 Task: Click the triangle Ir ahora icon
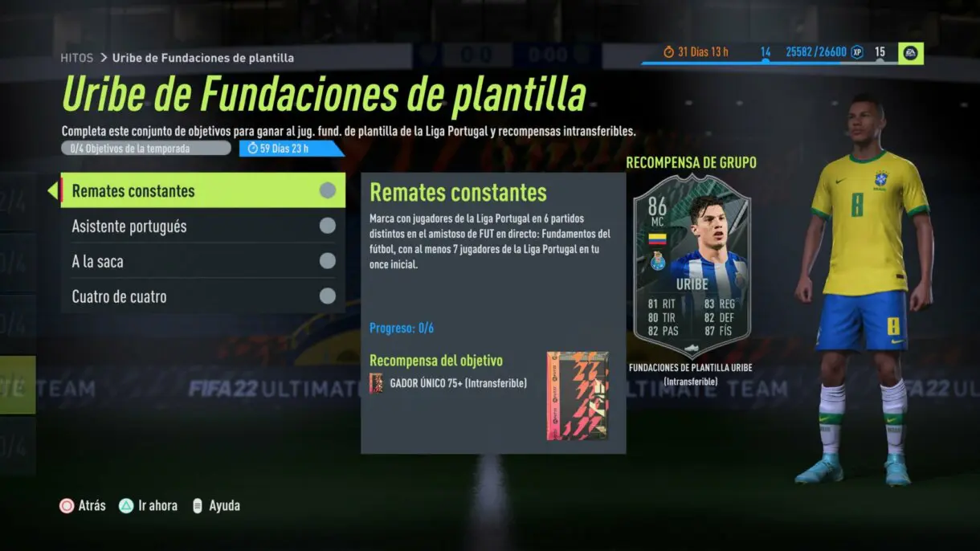point(126,506)
